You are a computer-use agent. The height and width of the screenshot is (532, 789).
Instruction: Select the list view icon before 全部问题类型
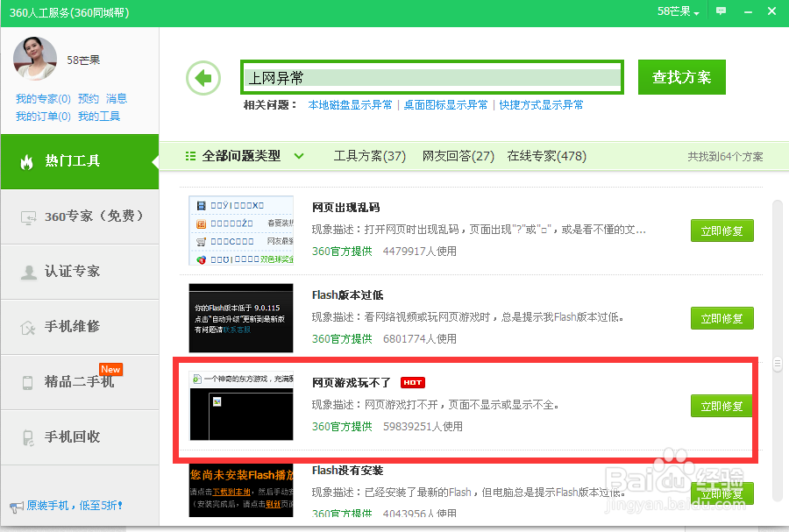coord(190,155)
